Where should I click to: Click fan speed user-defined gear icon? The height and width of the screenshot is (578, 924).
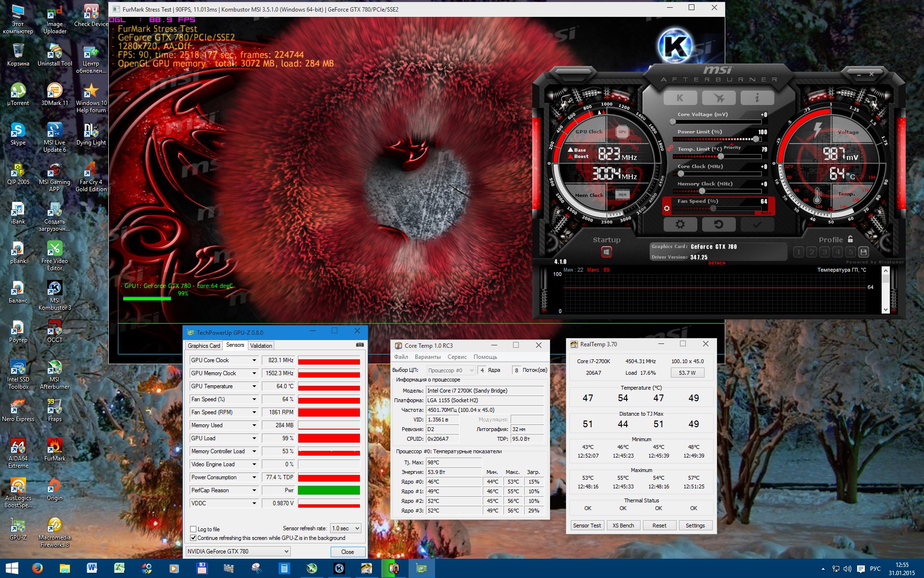(x=667, y=209)
